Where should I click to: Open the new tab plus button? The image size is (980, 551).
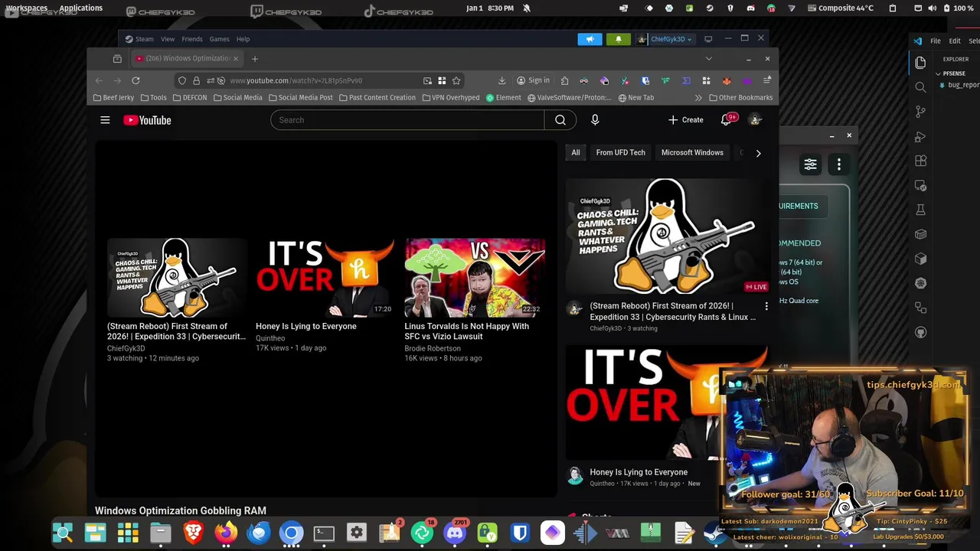click(255, 59)
